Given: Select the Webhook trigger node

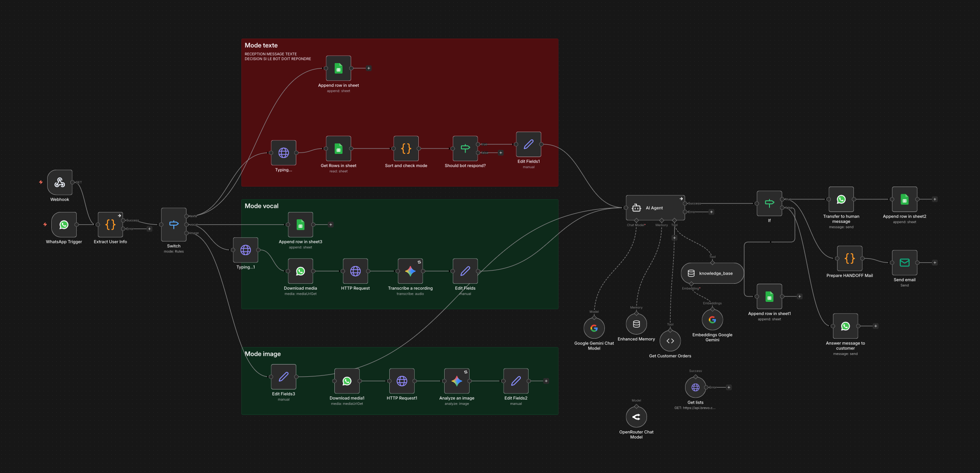Looking at the screenshot, I should [60, 182].
